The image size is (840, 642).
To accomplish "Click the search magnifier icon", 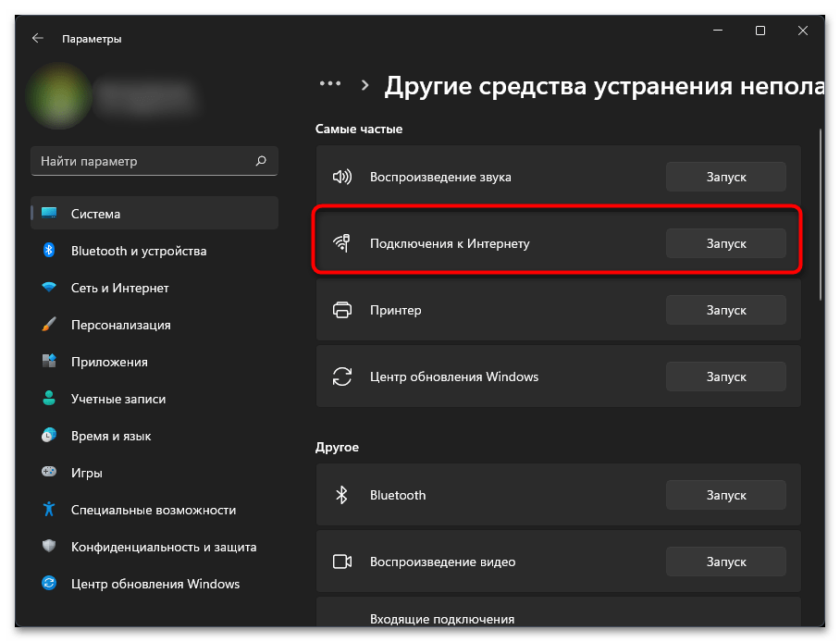I will (x=261, y=161).
